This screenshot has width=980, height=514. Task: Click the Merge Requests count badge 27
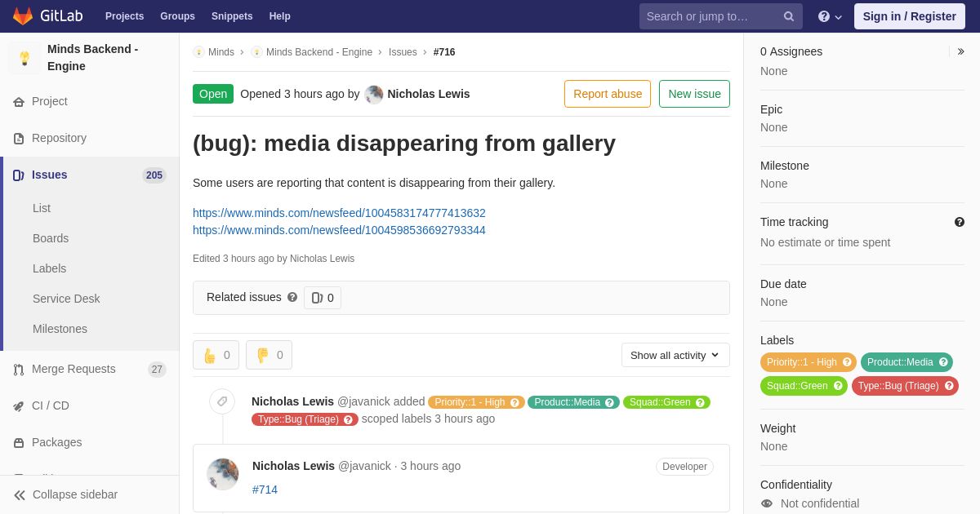tap(157, 370)
